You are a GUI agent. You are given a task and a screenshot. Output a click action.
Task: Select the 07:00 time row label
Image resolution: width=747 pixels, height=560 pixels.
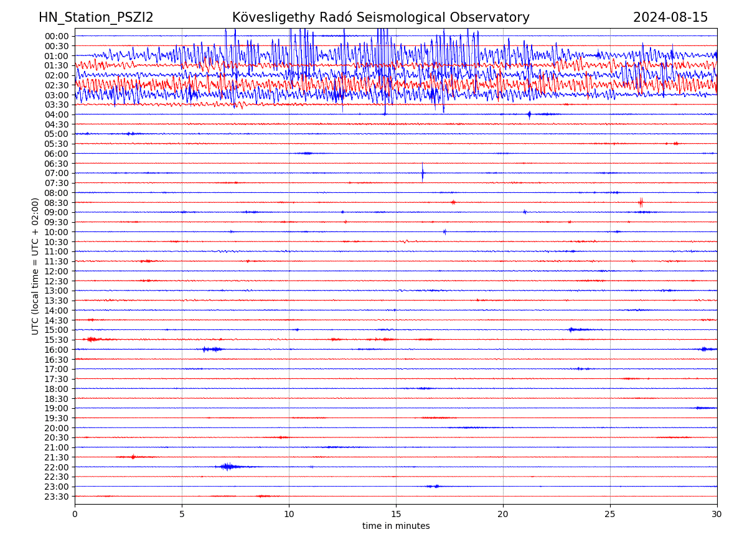pyautogui.click(x=57, y=173)
